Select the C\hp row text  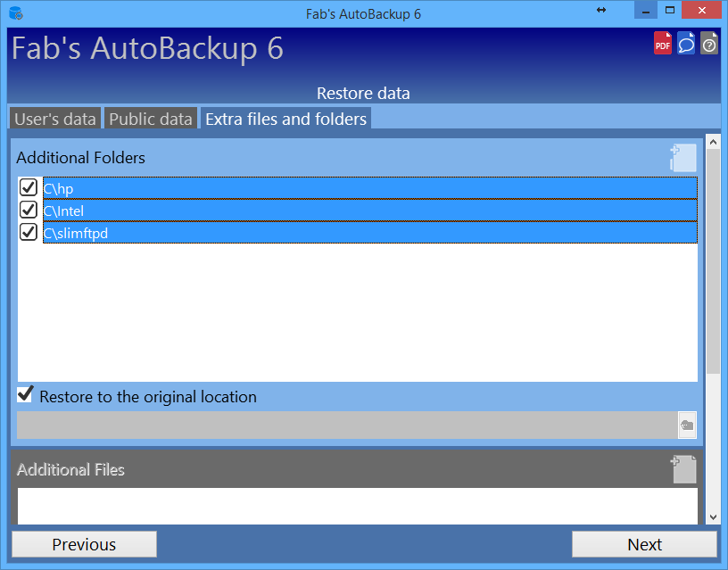[x=58, y=188]
